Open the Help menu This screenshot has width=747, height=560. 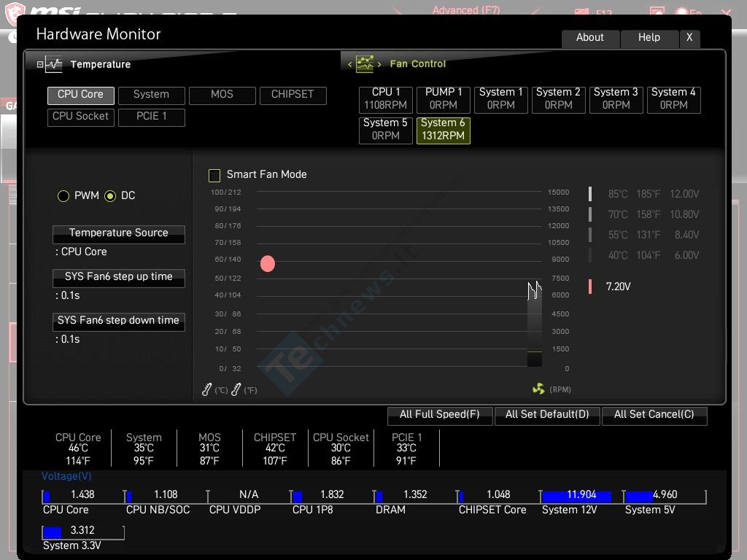point(649,38)
